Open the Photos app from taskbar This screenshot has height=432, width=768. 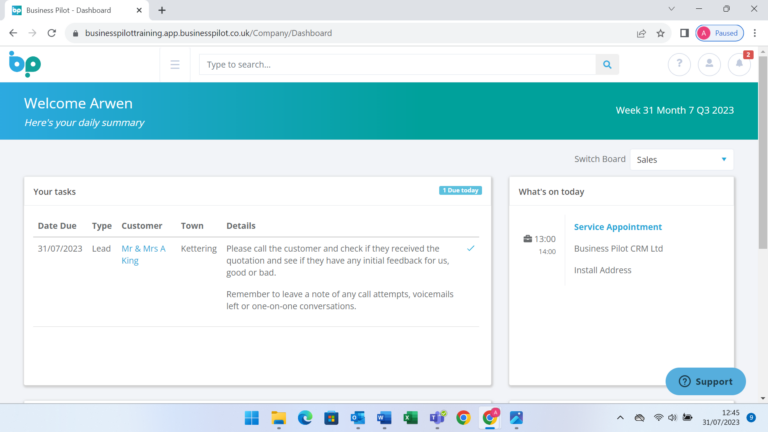pyautogui.click(x=516, y=418)
